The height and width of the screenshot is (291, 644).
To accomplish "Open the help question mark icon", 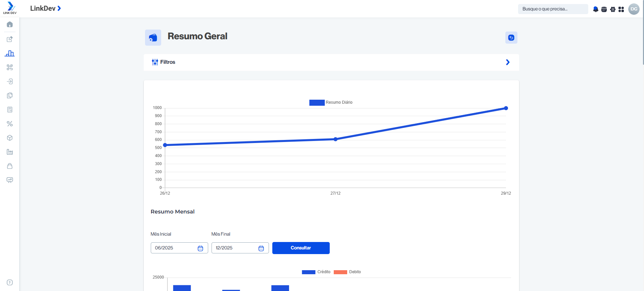I will point(10,283).
